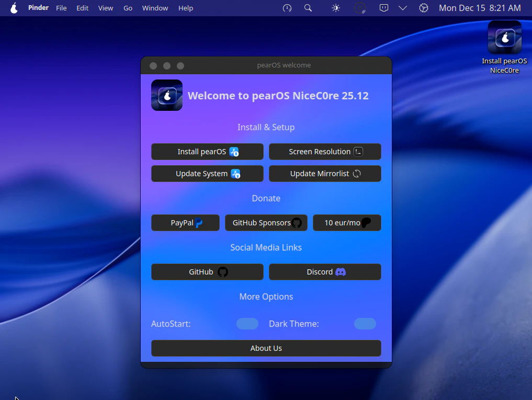Click the AutoStart label text
The image size is (532, 400).
(171, 324)
